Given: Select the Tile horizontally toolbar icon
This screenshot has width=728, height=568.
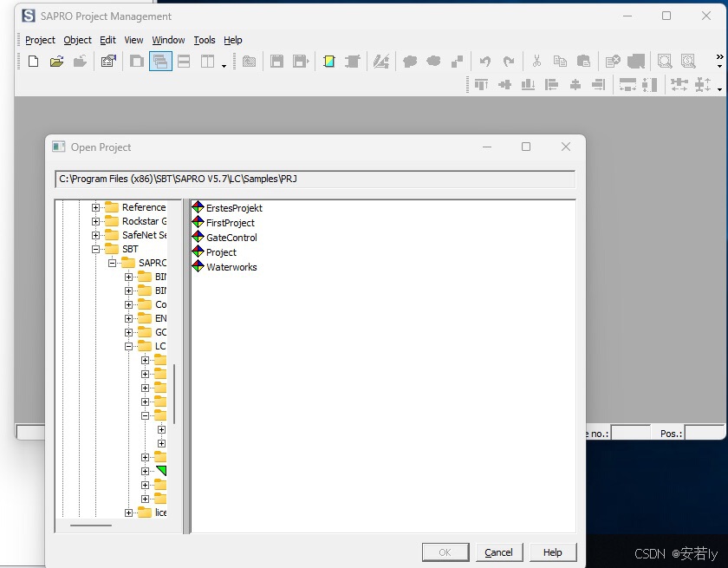Looking at the screenshot, I should pyautogui.click(x=184, y=62).
